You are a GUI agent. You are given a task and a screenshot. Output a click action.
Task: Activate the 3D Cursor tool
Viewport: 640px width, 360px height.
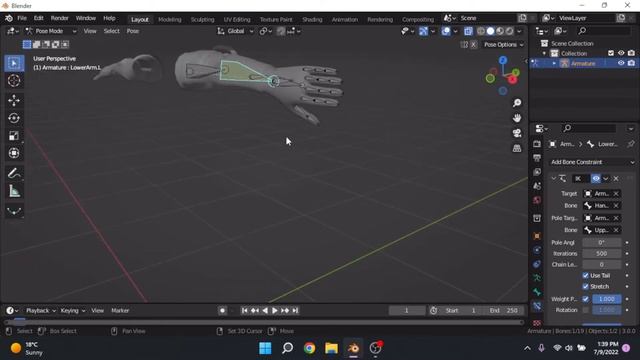(x=14, y=81)
